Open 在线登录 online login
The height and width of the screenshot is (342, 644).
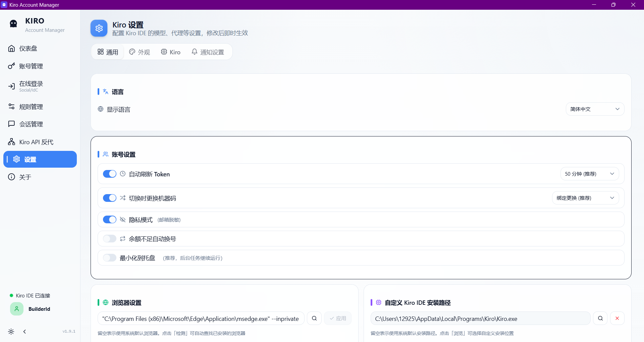tap(40, 86)
